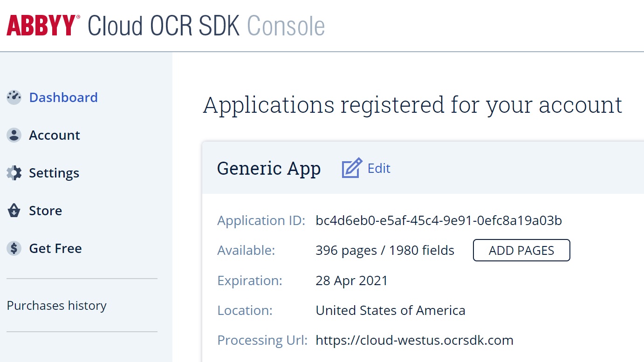
Task: Click the Get Free dollar icon
Action: tap(14, 248)
